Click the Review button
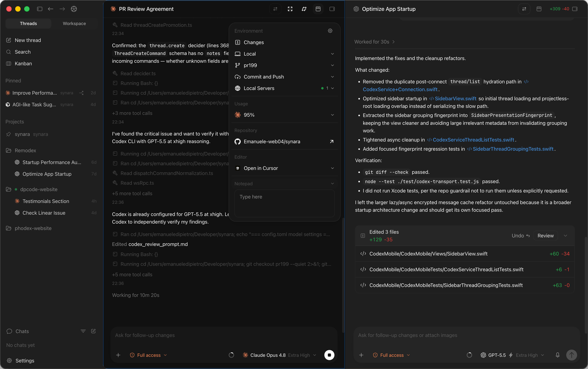 (545, 236)
